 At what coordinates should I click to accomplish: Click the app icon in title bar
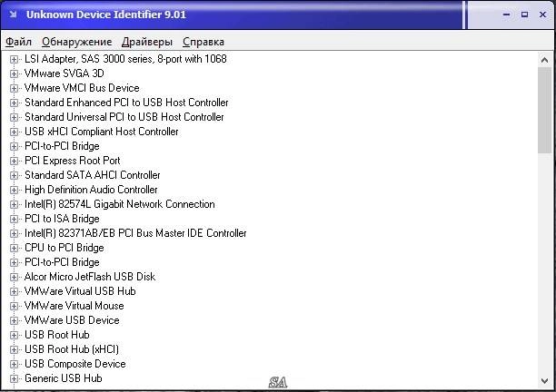click(x=13, y=15)
